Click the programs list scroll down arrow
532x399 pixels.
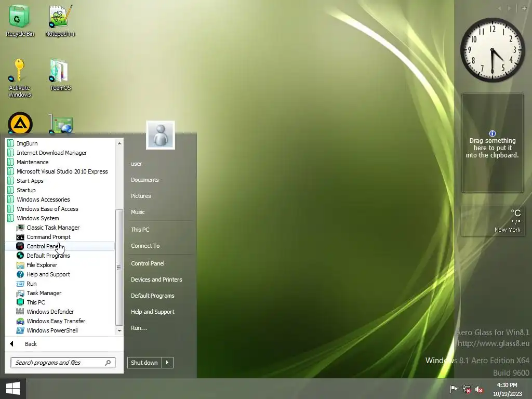pos(119,330)
